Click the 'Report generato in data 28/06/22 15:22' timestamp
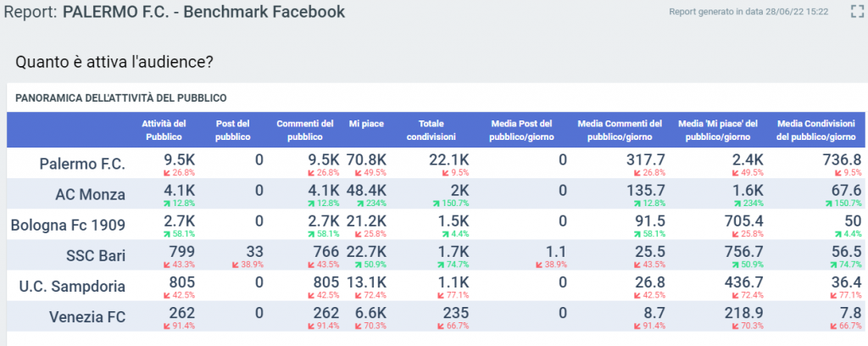Screen dimensions: 868x346 (x=749, y=12)
